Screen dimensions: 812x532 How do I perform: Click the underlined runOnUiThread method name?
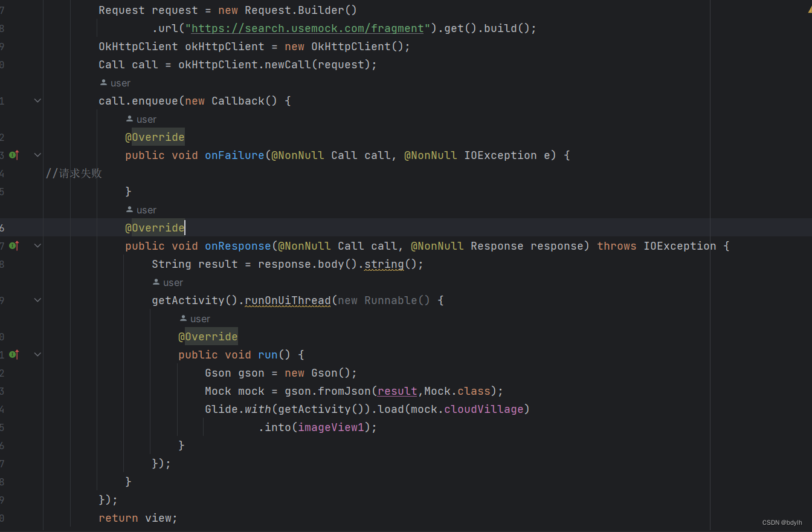click(287, 300)
